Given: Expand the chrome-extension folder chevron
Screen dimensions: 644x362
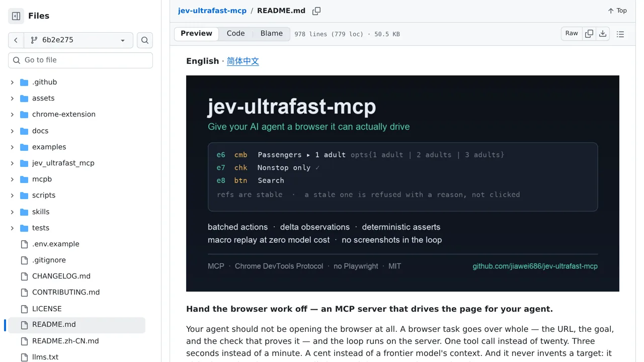Looking at the screenshot, I should coord(12,115).
